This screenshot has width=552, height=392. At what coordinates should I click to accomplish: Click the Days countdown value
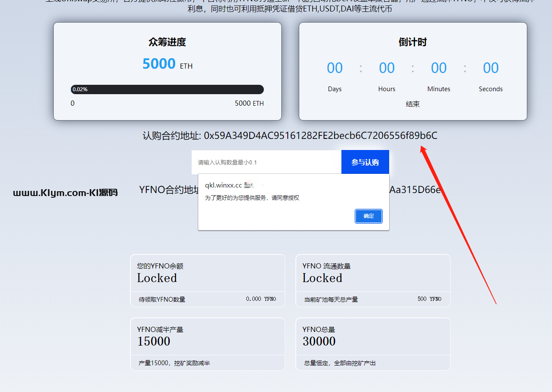(x=335, y=68)
